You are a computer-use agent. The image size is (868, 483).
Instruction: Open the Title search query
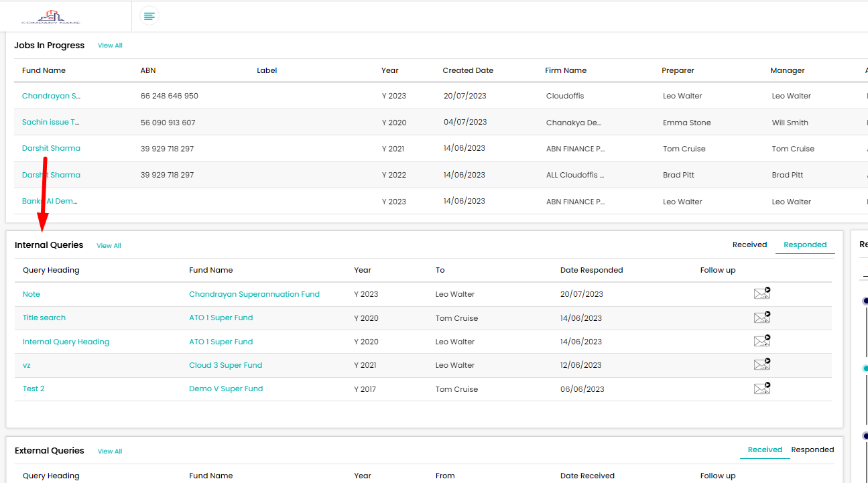(x=44, y=318)
